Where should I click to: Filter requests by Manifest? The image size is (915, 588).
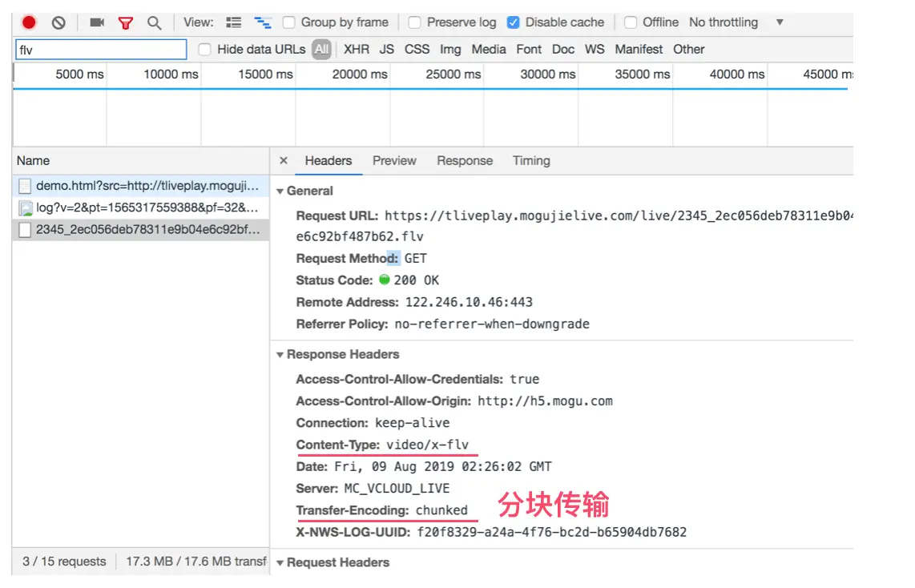click(639, 50)
